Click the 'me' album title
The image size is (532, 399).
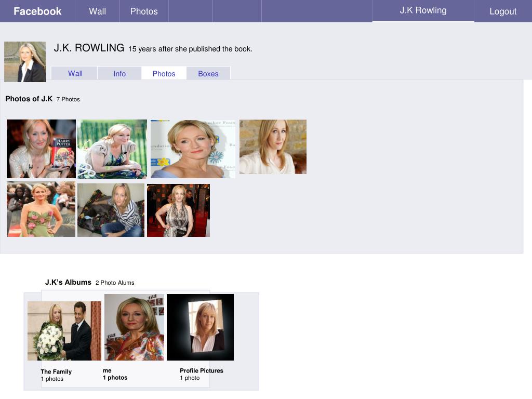pos(107,370)
